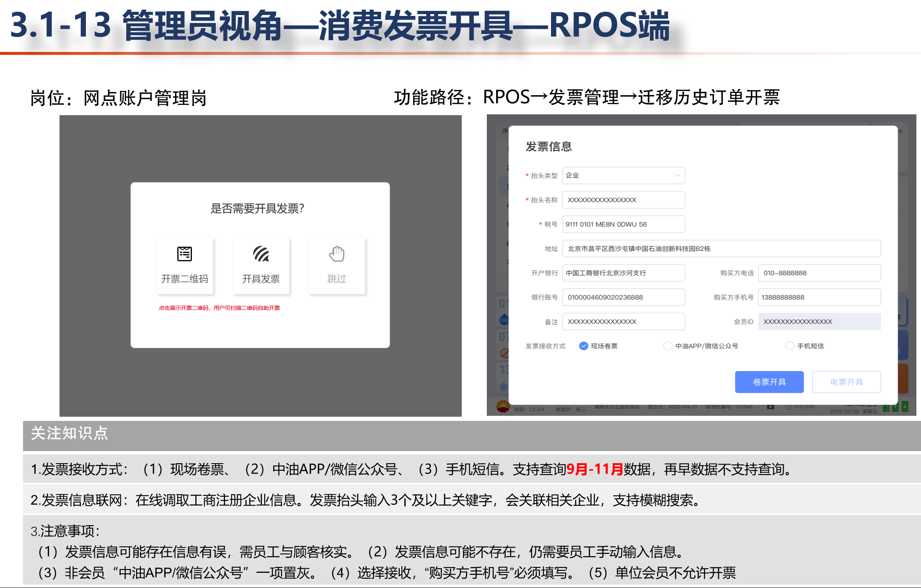Select 手机短信 radio option
Image resolution: width=921 pixels, height=588 pixels.
click(x=789, y=346)
